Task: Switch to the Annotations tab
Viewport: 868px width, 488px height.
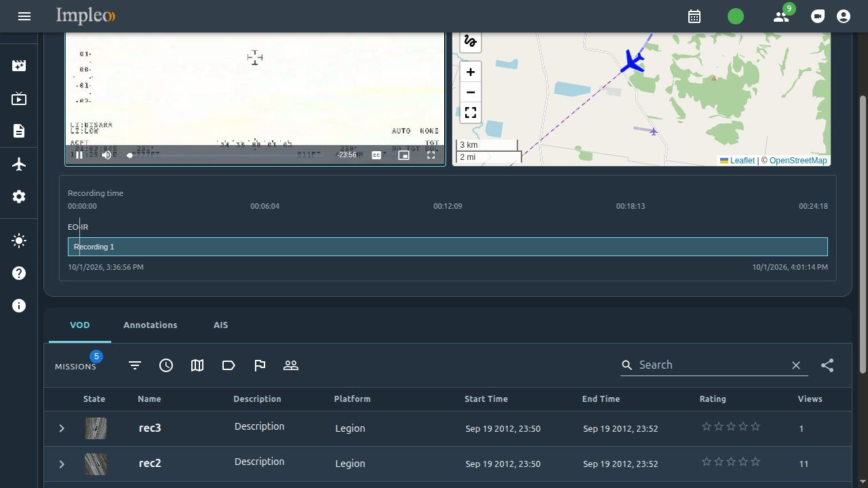Action: click(151, 325)
